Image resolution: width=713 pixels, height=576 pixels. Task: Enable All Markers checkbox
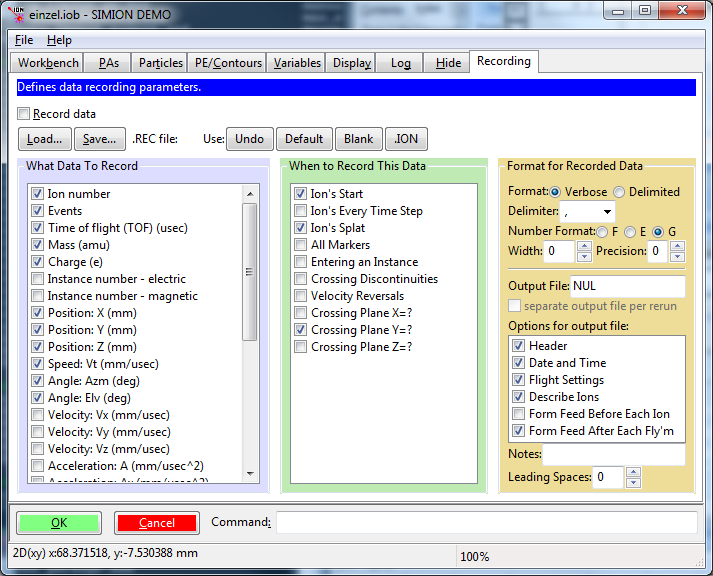tap(301, 245)
